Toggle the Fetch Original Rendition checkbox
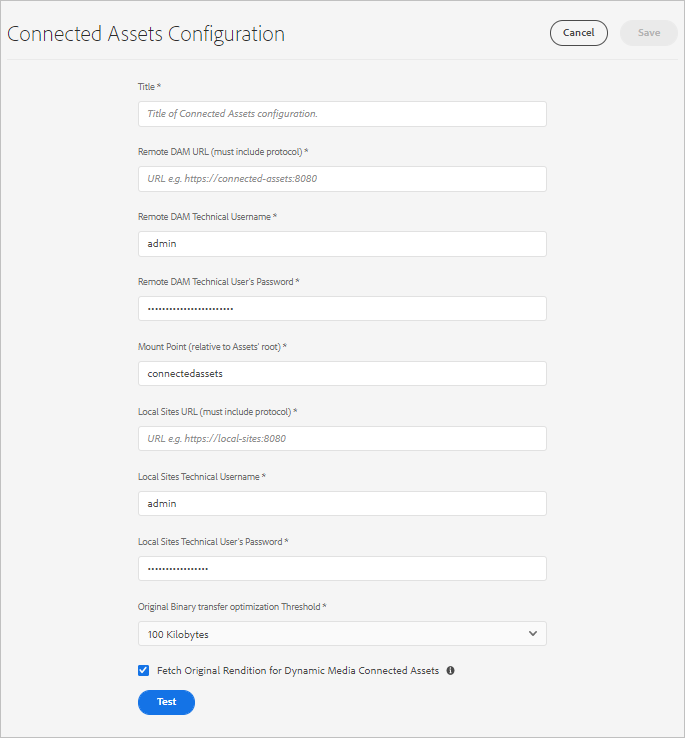This screenshot has width=685, height=738. pyautogui.click(x=144, y=671)
